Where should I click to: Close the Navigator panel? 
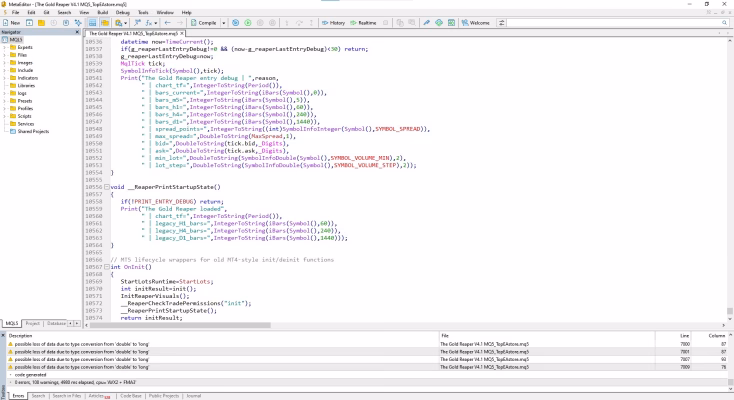[77, 32]
